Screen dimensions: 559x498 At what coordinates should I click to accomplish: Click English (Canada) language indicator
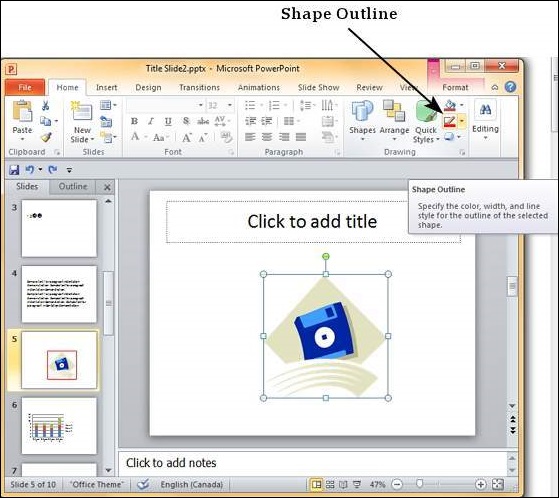pyautogui.click(x=191, y=484)
